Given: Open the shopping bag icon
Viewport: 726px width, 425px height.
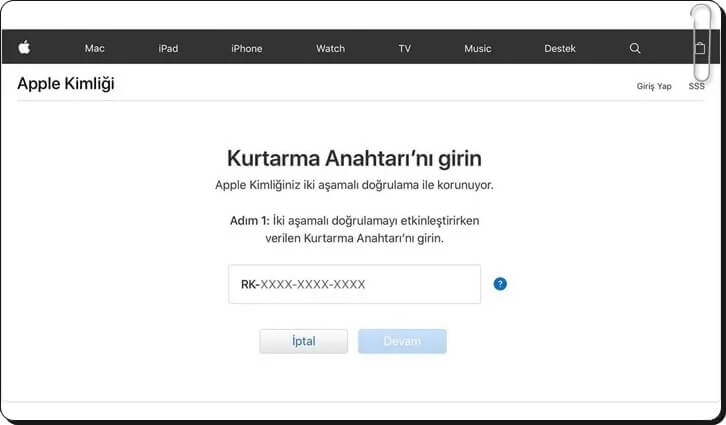Looking at the screenshot, I should coord(700,48).
